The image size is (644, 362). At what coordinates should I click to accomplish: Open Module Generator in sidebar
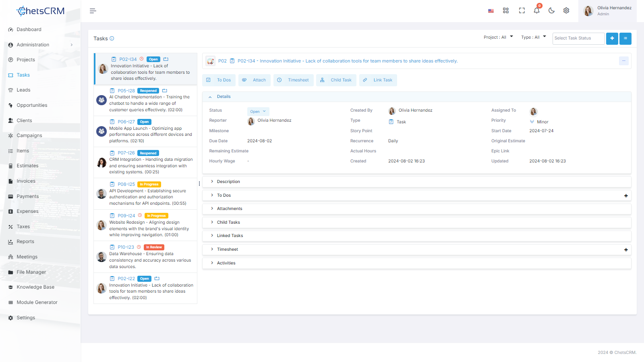click(37, 302)
